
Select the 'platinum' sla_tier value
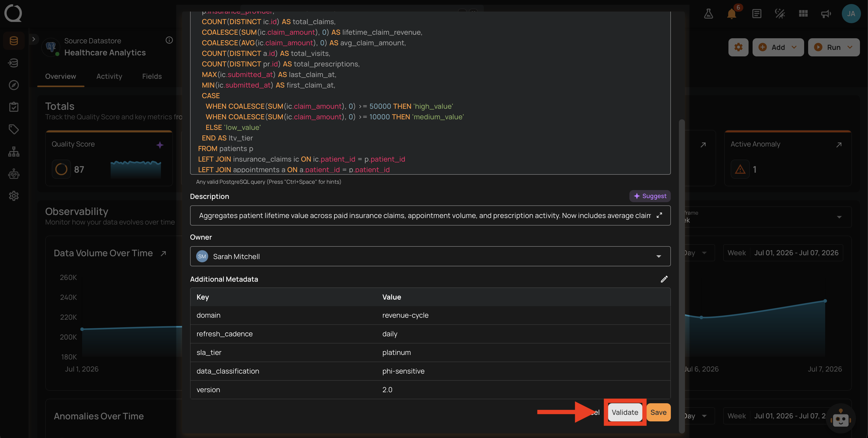coord(397,352)
